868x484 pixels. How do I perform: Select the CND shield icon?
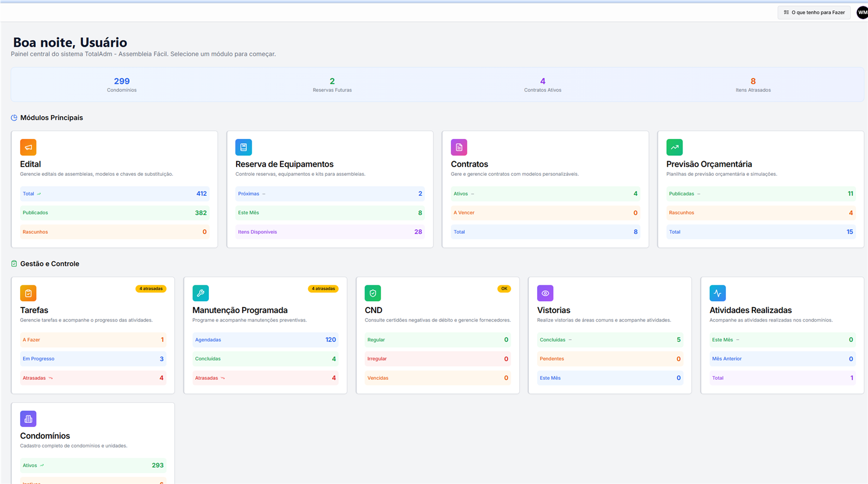[373, 293]
